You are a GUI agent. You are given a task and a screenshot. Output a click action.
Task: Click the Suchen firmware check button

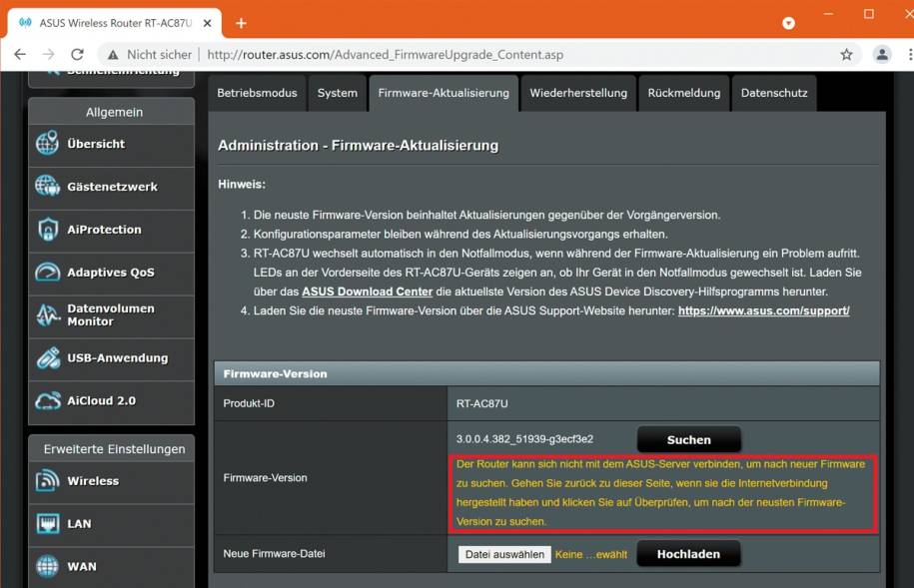pos(689,439)
